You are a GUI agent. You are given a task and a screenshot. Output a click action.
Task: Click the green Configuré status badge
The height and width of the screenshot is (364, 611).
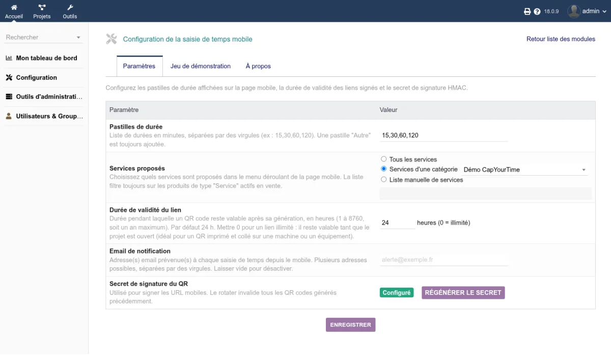397,293
